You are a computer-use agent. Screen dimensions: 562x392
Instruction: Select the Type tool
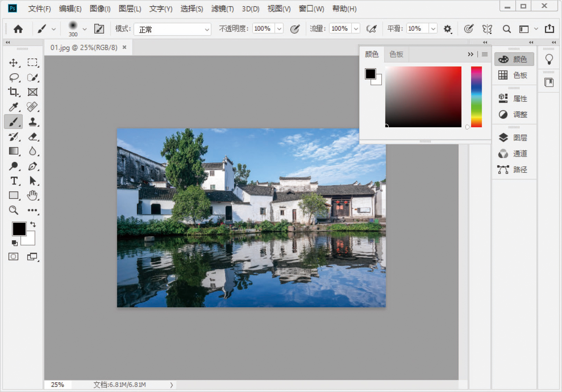click(13, 181)
